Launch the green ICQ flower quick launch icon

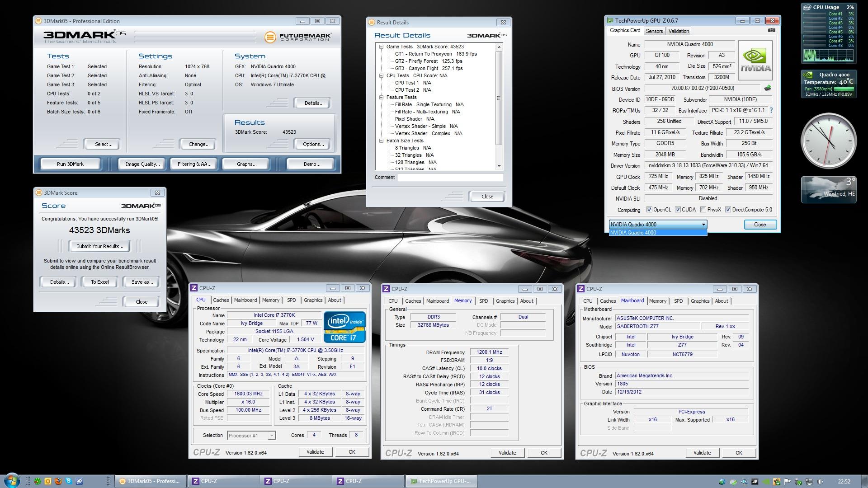[x=38, y=481]
